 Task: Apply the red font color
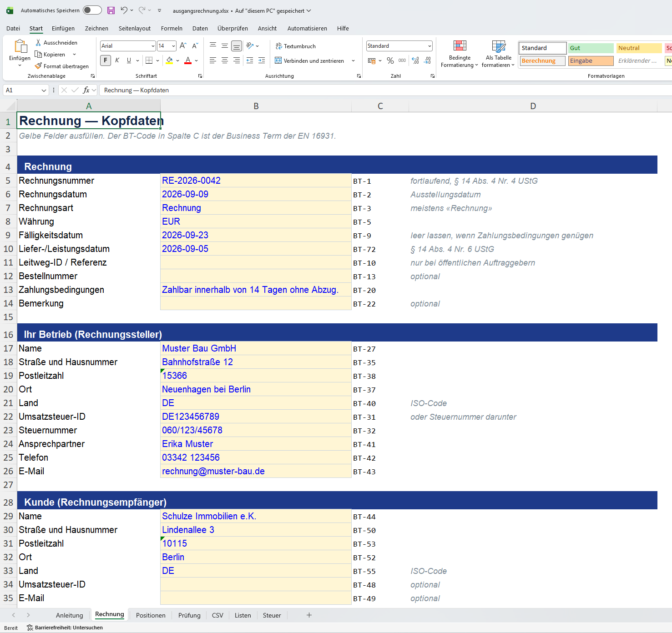pos(188,60)
